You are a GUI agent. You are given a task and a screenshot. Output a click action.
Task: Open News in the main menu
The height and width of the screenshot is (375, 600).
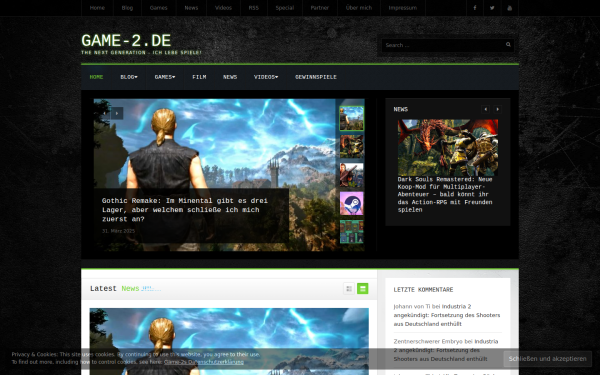pos(230,77)
